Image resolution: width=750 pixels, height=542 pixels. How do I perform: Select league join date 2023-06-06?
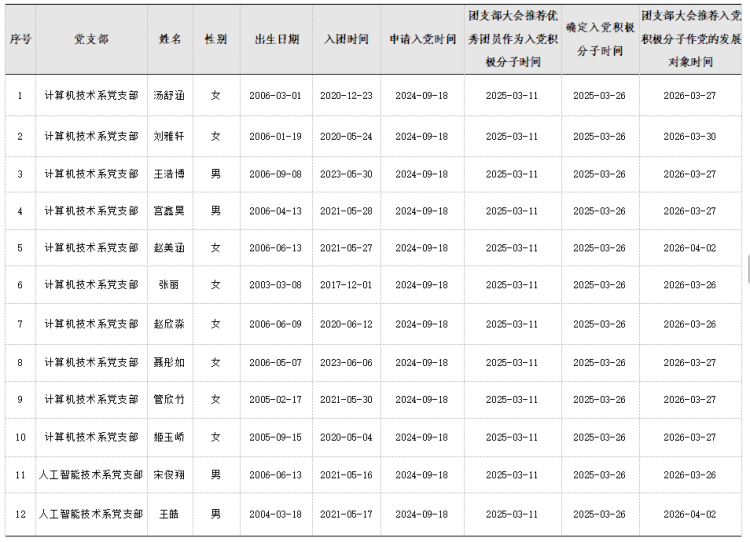tap(346, 363)
